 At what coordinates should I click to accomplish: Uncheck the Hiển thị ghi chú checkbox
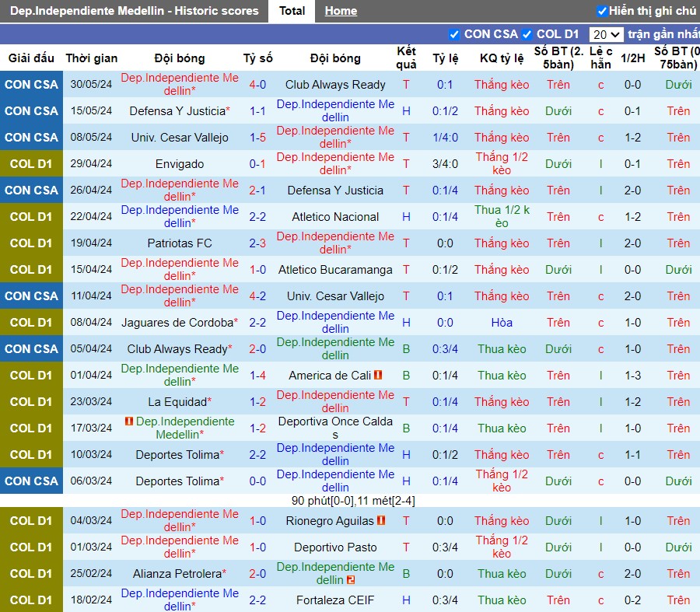point(602,11)
